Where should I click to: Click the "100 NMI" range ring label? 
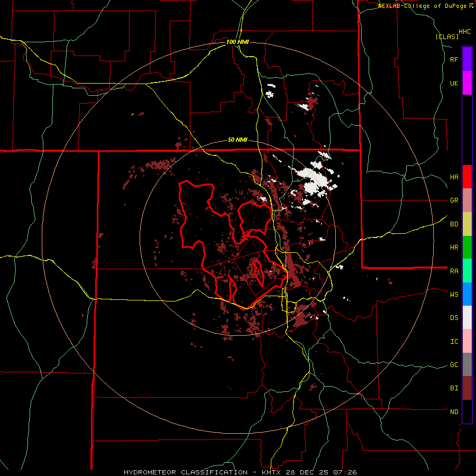tap(237, 42)
